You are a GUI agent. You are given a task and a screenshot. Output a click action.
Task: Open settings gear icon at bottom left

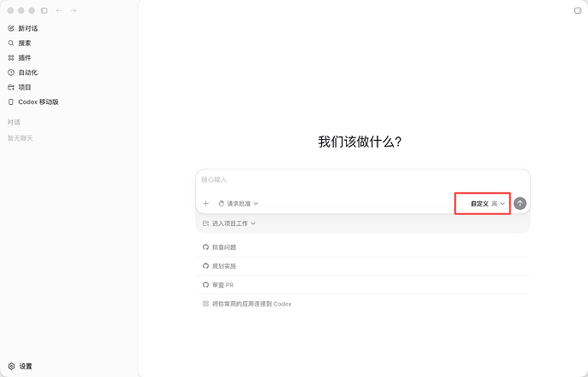11,366
